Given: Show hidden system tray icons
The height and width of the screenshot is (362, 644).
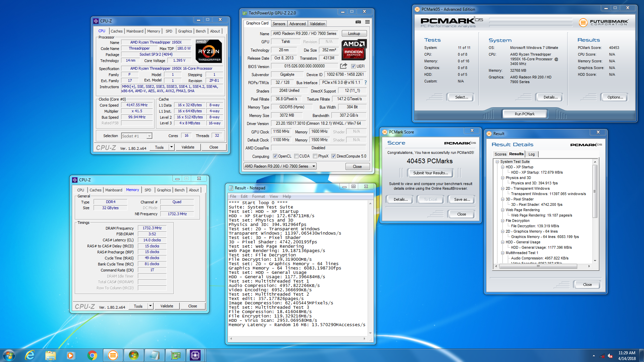Looking at the screenshot, I should (x=594, y=356).
